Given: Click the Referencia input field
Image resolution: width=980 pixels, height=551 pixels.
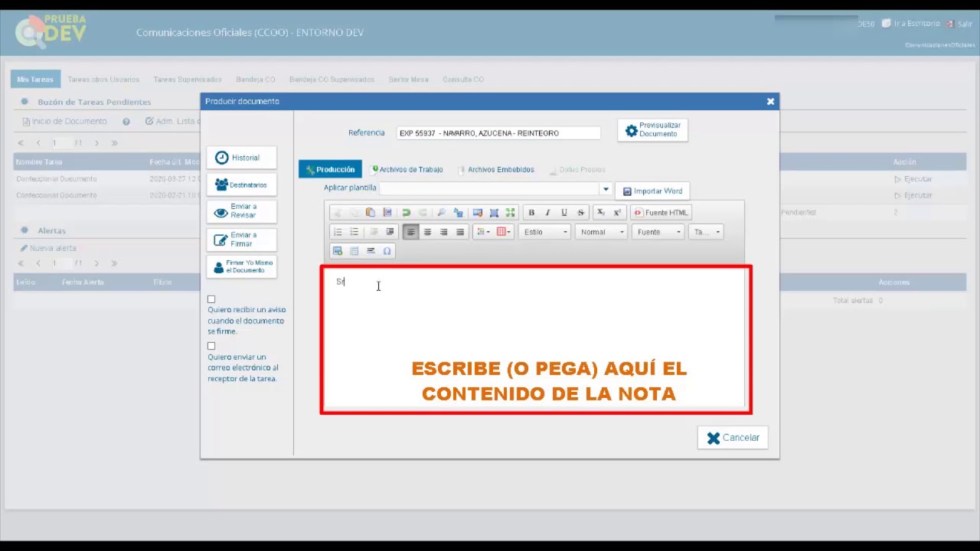Looking at the screenshot, I should (x=498, y=133).
